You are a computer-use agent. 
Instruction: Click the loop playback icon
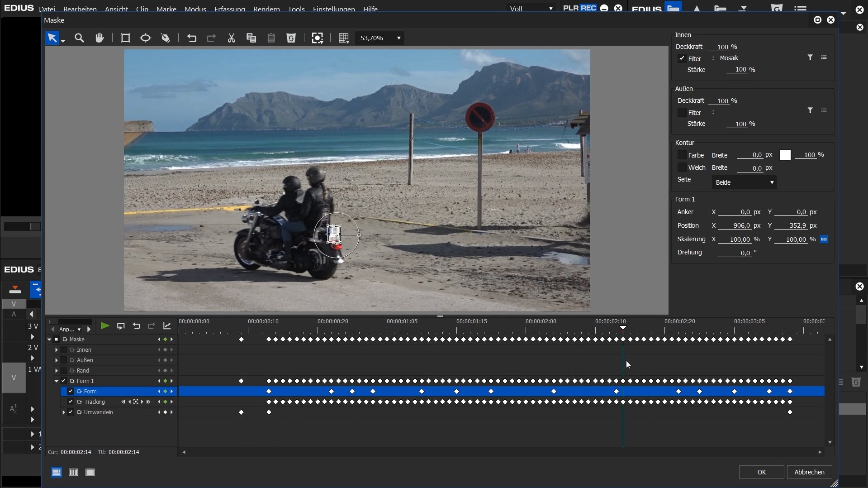(121, 326)
